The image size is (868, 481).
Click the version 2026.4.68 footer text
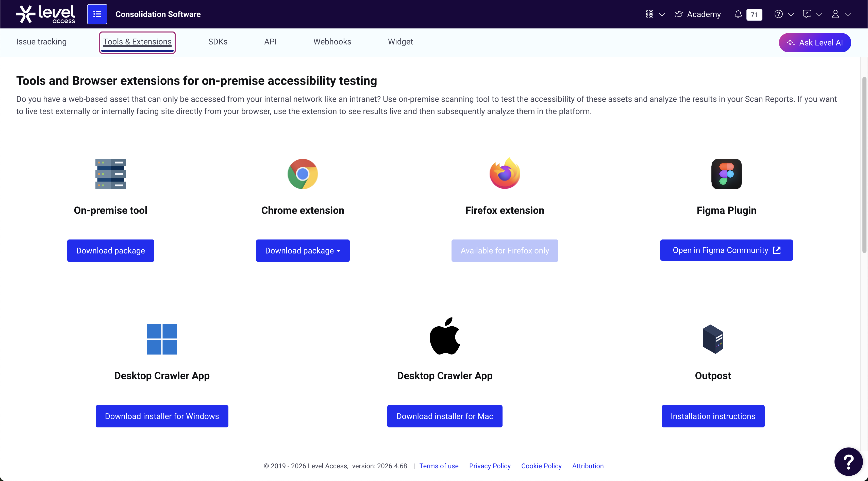click(x=379, y=466)
